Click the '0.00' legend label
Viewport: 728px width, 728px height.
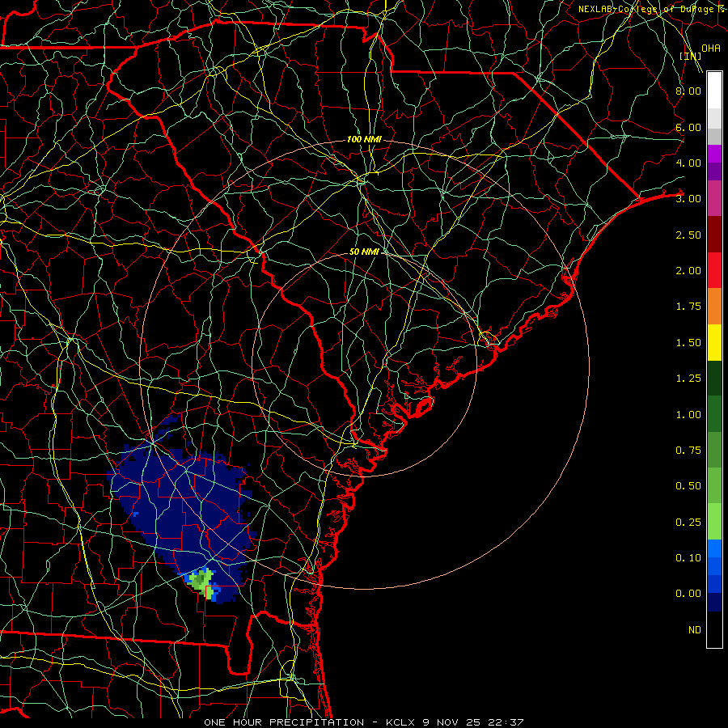tap(688, 594)
